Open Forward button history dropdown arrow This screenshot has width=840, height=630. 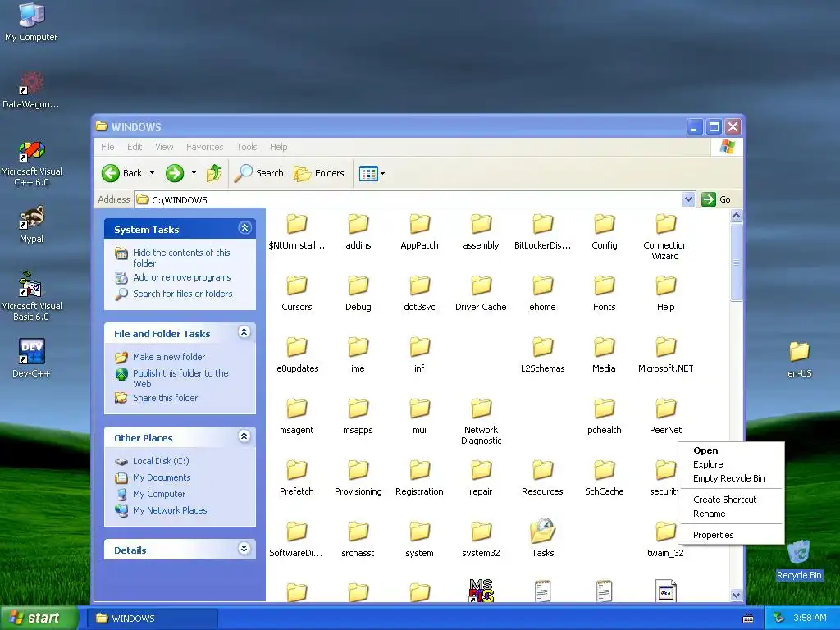[x=194, y=173]
